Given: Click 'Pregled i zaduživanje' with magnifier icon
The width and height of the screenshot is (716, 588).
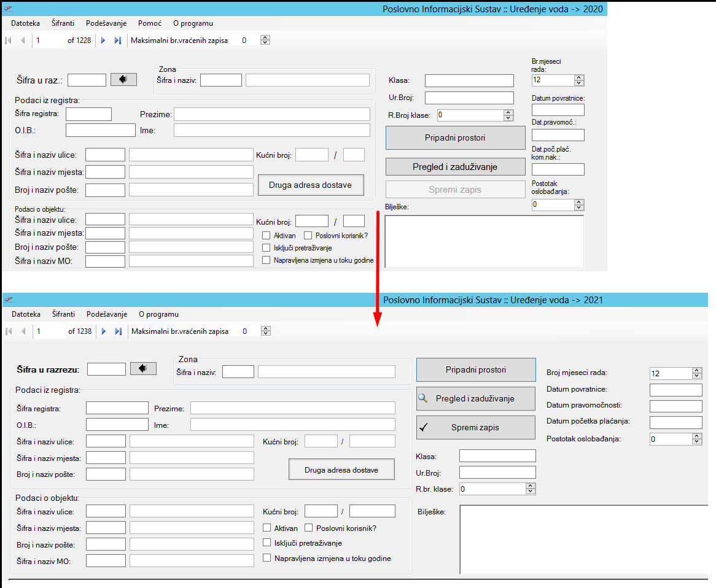Looking at the screenshot, I should (475, 398).
